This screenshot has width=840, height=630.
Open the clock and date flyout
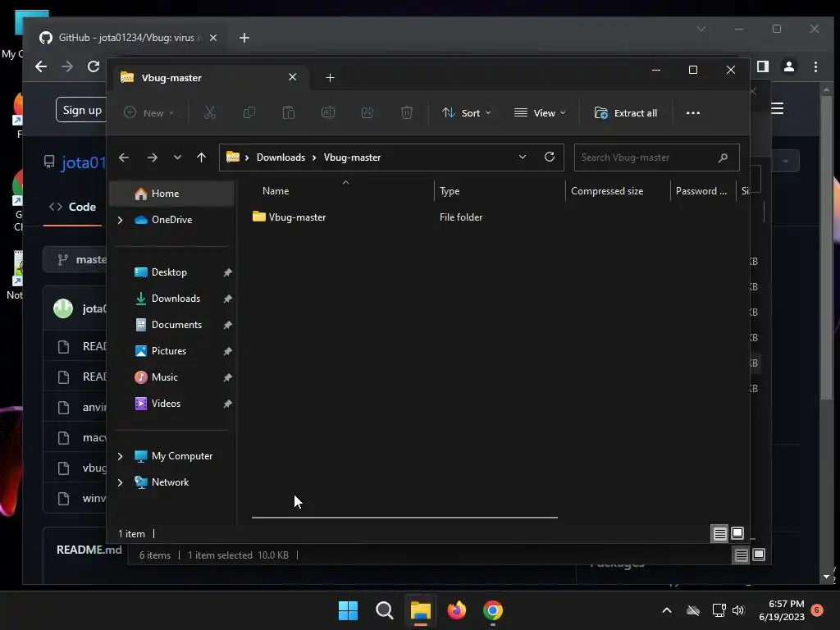click(782, 610)
